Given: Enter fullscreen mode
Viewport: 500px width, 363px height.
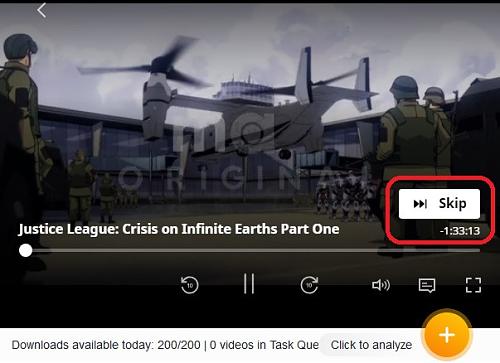Looking at the screenshot, I should click(473, 285).
